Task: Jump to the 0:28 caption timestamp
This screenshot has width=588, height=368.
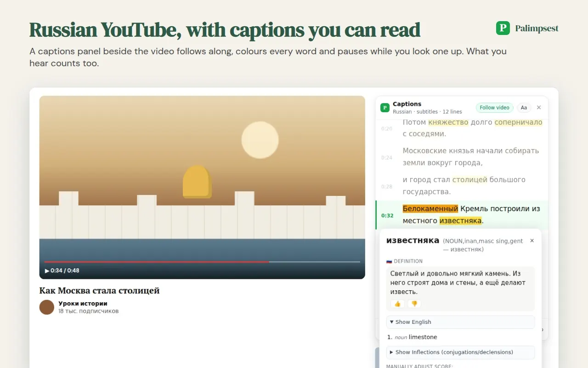Action: tap(387, 187)
